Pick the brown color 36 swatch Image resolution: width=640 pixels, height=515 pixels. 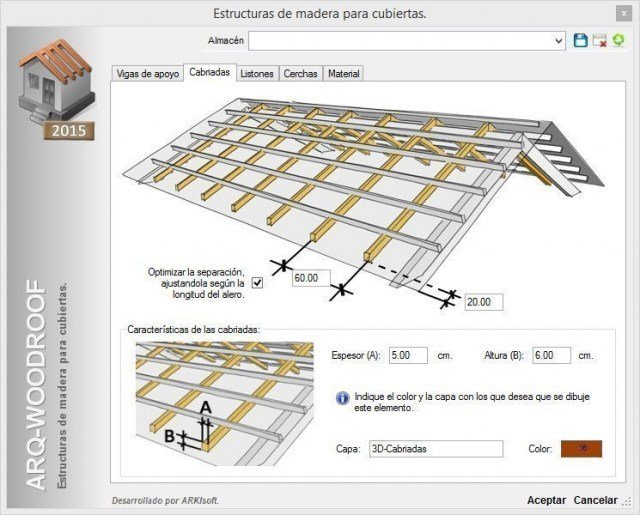[581, 448]
